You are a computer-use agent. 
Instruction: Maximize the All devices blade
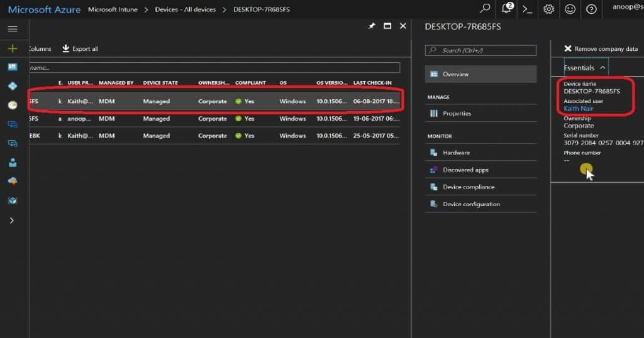(x=387, y=26)
